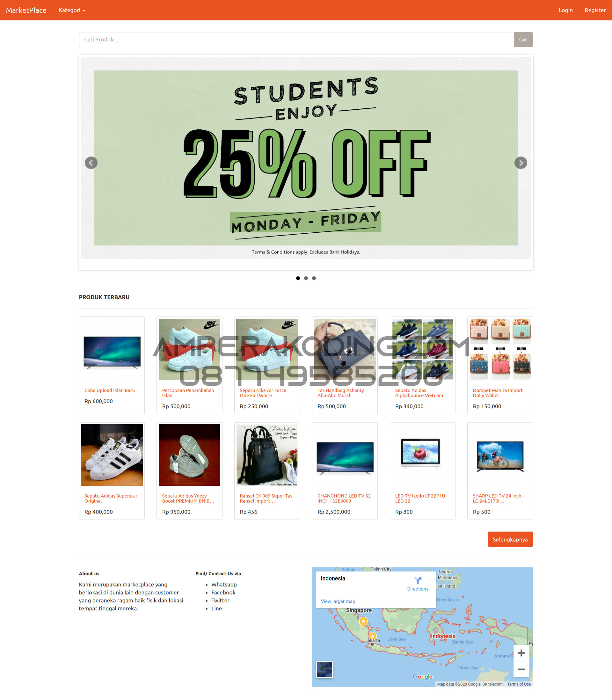
Task: Click the Whatsapp contact icon link
Action: 223,585
